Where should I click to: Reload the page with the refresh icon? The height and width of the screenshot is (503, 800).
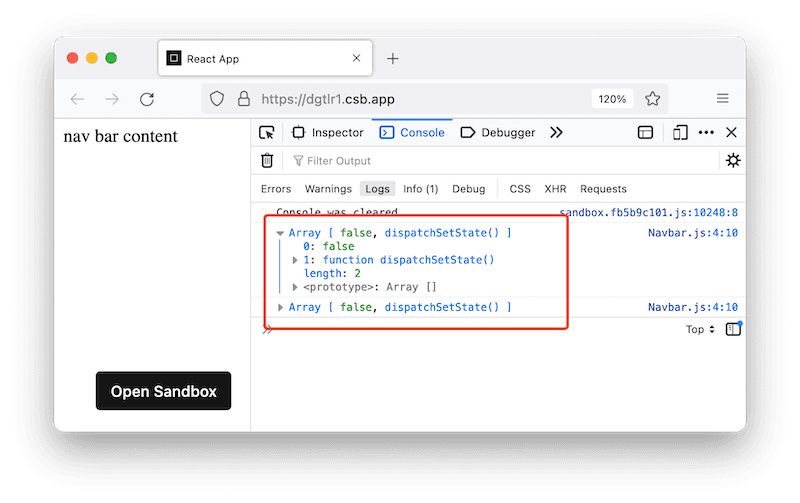tap(147, 99)
